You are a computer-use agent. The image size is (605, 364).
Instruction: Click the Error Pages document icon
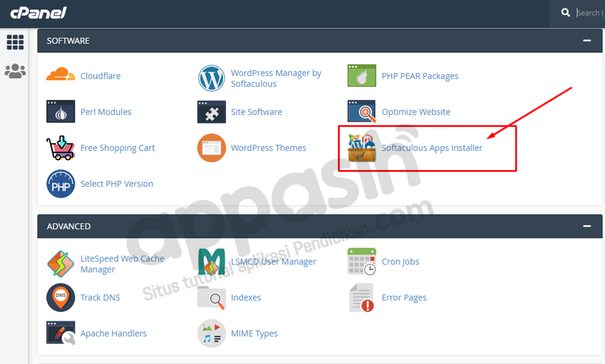361,298
